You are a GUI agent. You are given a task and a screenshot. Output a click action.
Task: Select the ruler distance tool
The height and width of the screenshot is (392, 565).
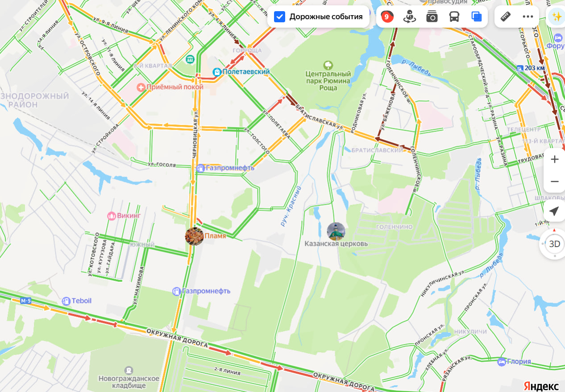coord(505,17)
